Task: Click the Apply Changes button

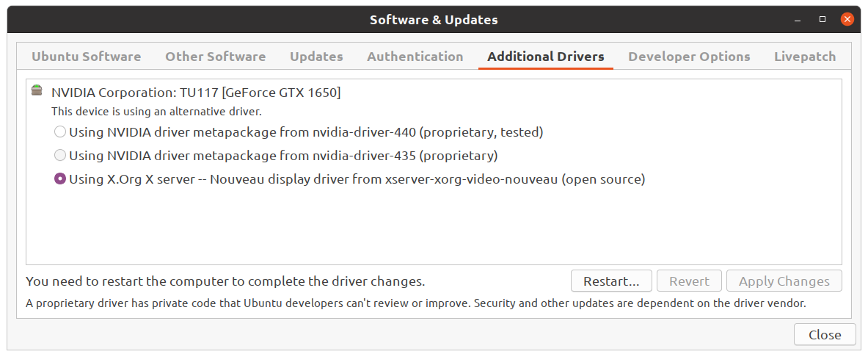Action: [x=784, y=281]
